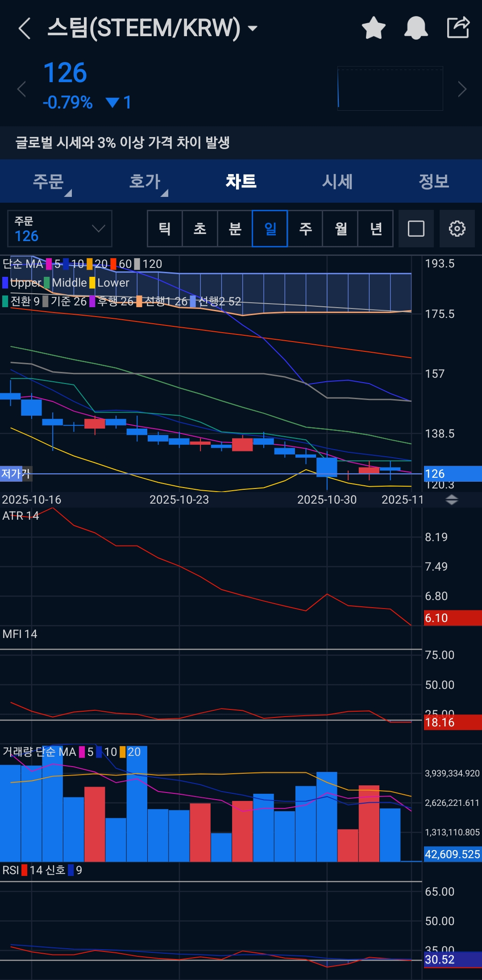The height and width of the screenshot is (980, 482).
Task: Tap the 거래량 단순 MA legend
Action: pyautogui.click(x=39, y=752)
